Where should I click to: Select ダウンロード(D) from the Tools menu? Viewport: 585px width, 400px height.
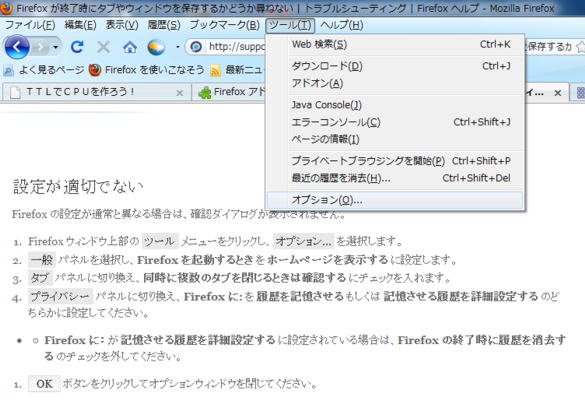[395, 66]
